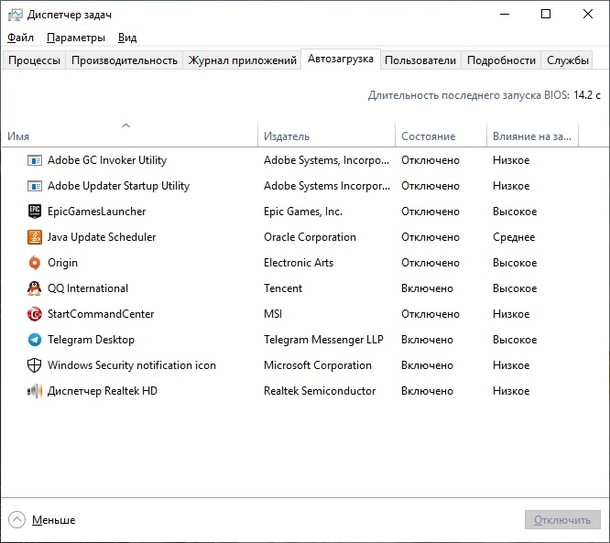Select the Java Update Scheduler name text

point(102,237)
